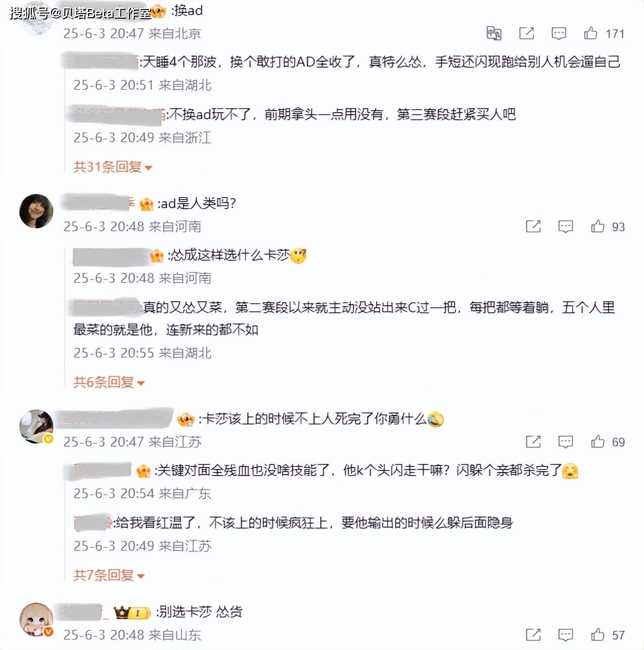Viewport: 644px width, 650px height.
Task: Open comment icon on "别选卡莎 怂货" comment
Action: 565,635
